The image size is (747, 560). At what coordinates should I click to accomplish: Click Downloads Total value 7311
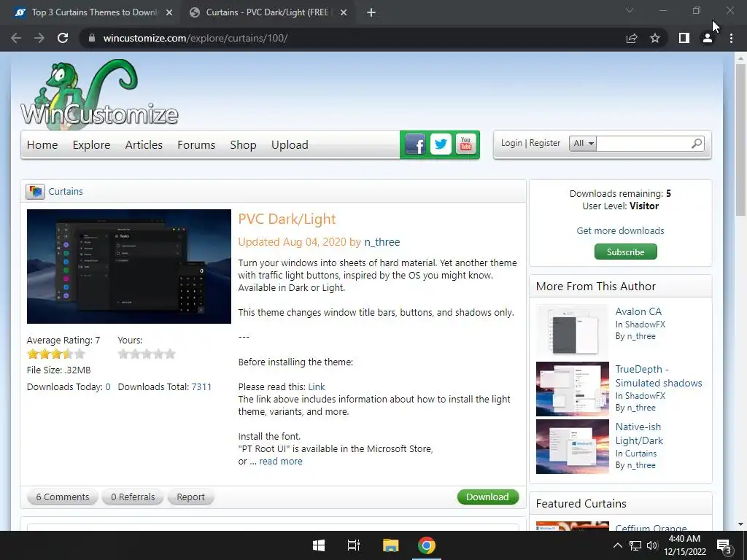coord(201,386)
